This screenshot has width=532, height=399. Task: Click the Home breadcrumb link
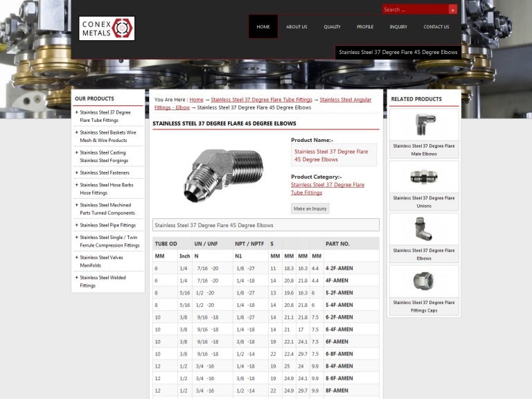pos(196,100)
